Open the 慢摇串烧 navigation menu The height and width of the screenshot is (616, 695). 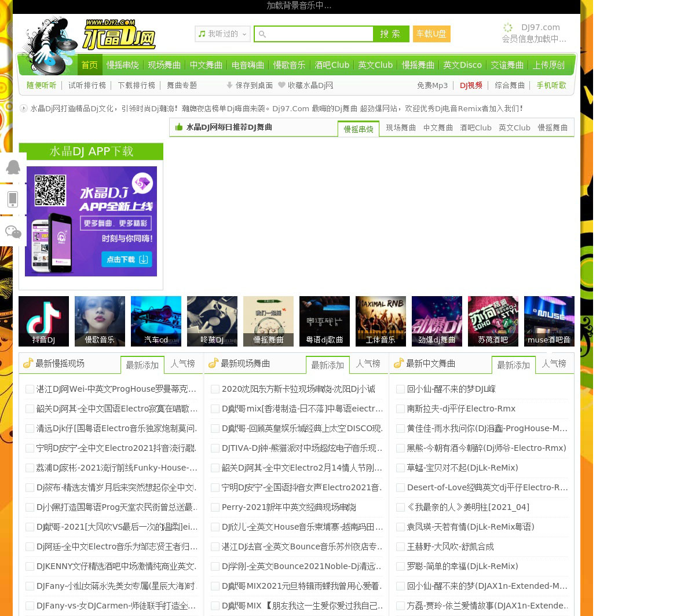click(122, 65)
